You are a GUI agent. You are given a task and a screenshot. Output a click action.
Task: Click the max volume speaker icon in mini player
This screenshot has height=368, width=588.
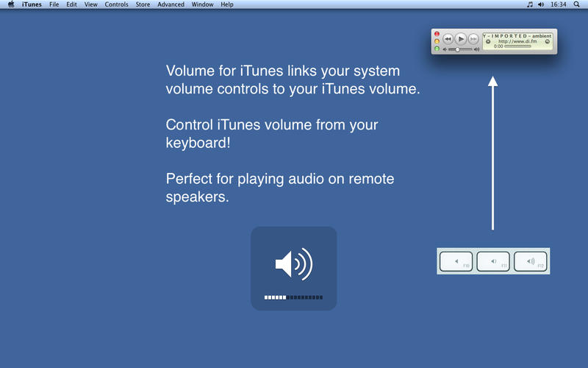coord(476,49)
